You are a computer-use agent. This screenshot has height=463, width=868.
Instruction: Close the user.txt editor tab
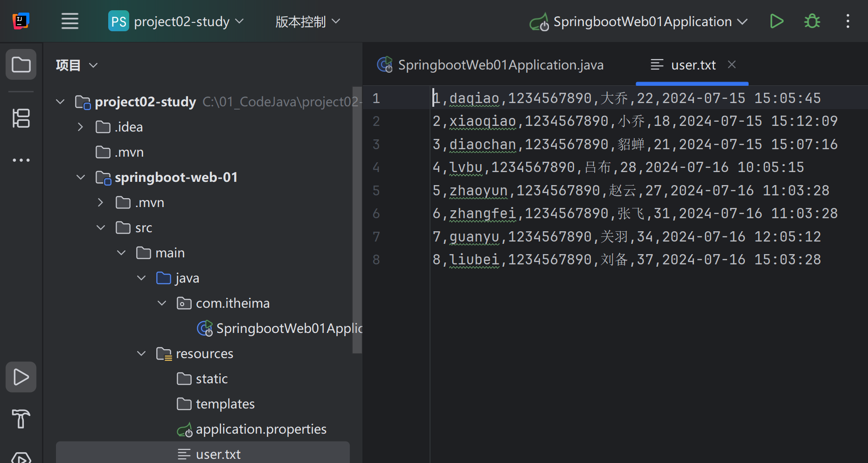731,64
